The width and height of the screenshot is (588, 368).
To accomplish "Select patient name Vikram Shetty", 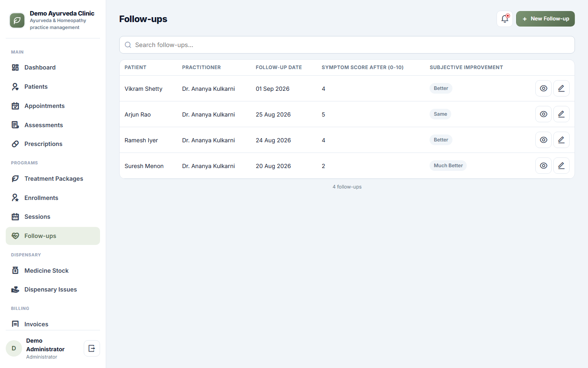I will (x=143, y=89).
